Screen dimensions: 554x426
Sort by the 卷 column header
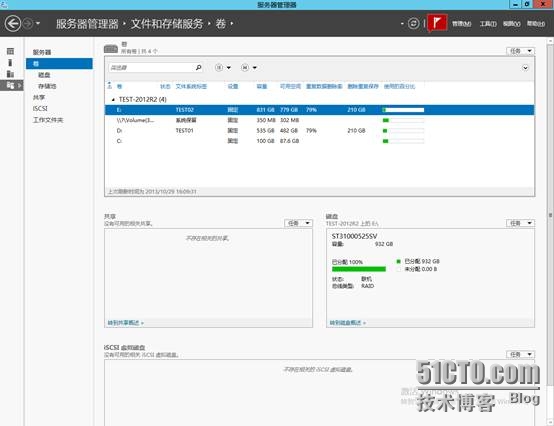pyautogui.click(x=119, y=87)
